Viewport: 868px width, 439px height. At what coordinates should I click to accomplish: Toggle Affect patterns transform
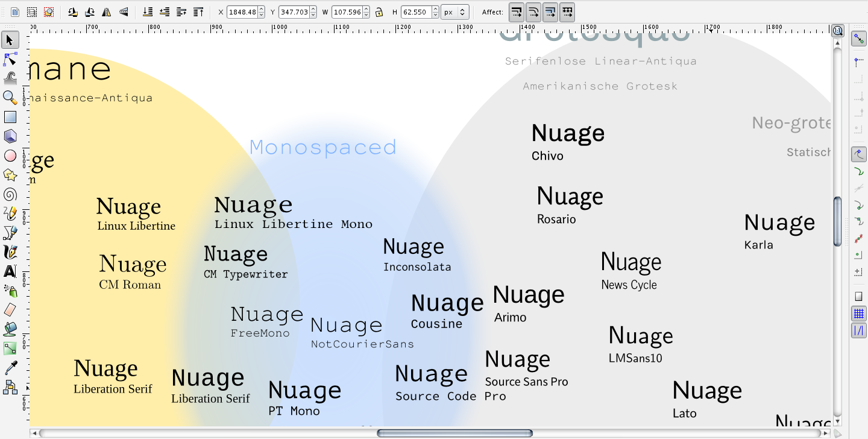[567, 12]
